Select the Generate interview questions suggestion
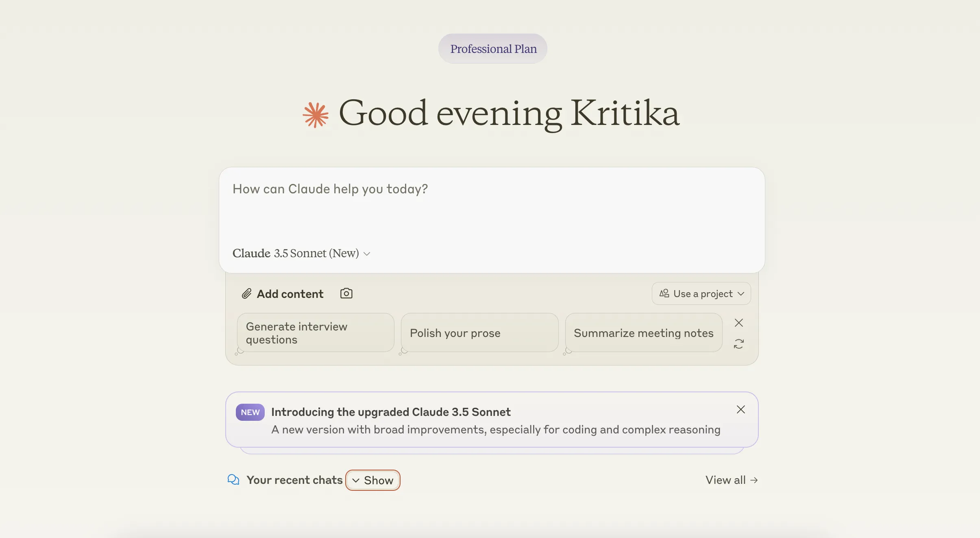Image resolution: width=980 pixels, height=538 pixels. pos(316,333)
